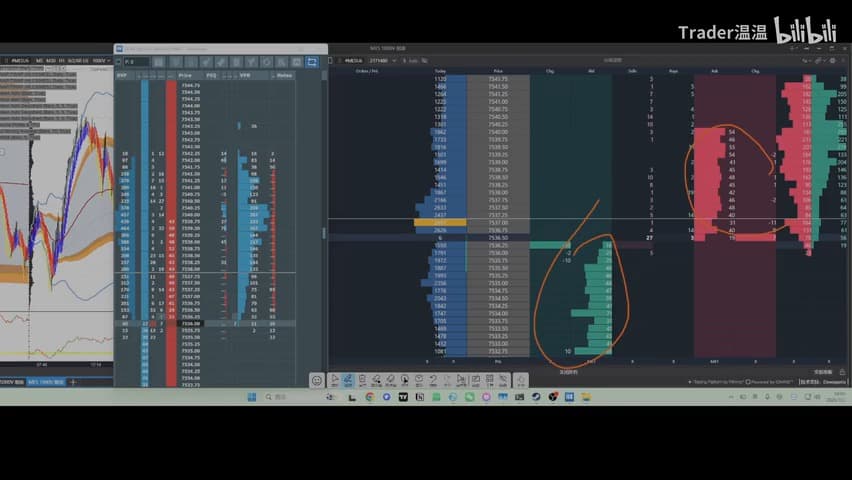Click the grid layout icon on annotation toolbar
The height and width of the screenshot is (480, 852).
[x=490, y=380]
